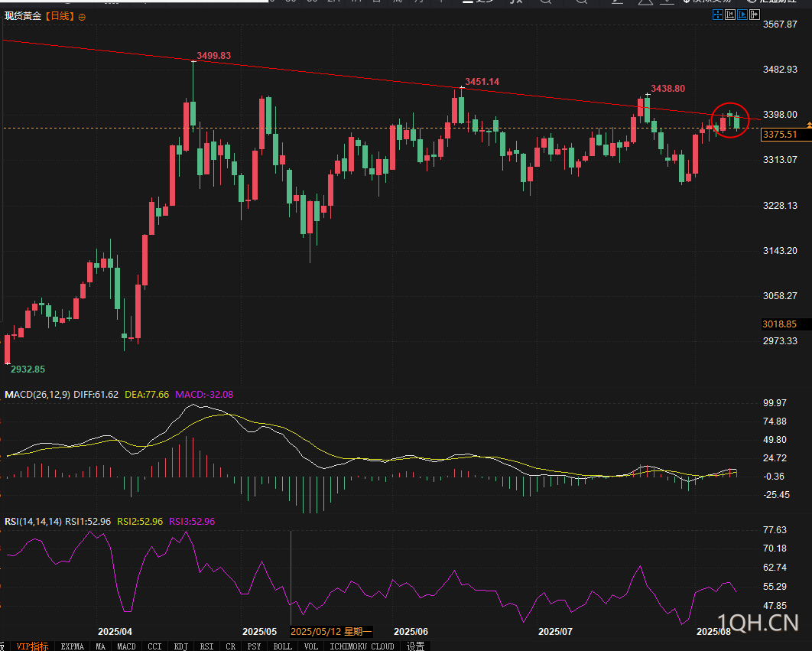The width and height of the screenshot is (812, 651).
Task: Click MACD(26,12,9) indicator label
Action: (36, 394)
